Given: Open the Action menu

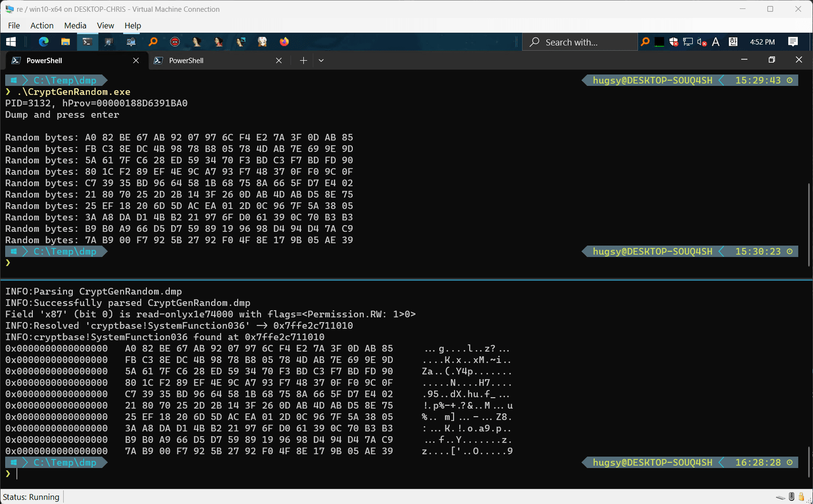Looking at the screenshot, I should click(x=42, y=25).
